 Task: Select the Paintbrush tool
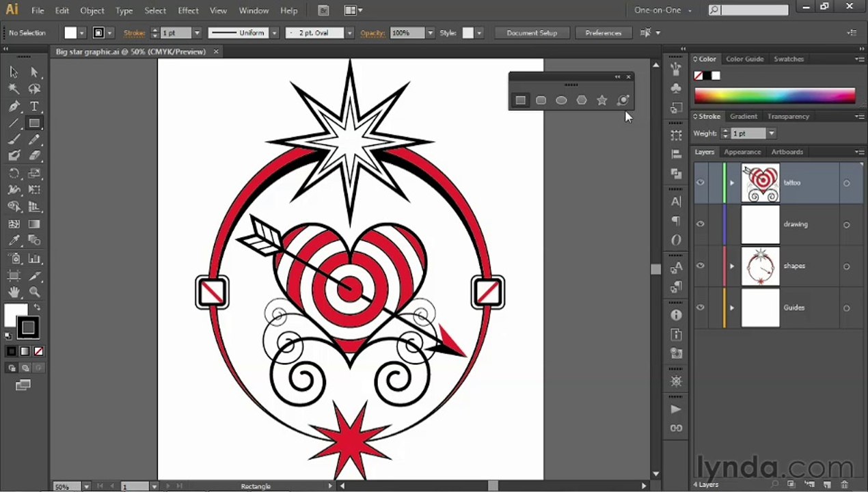(x=14, y=139)
